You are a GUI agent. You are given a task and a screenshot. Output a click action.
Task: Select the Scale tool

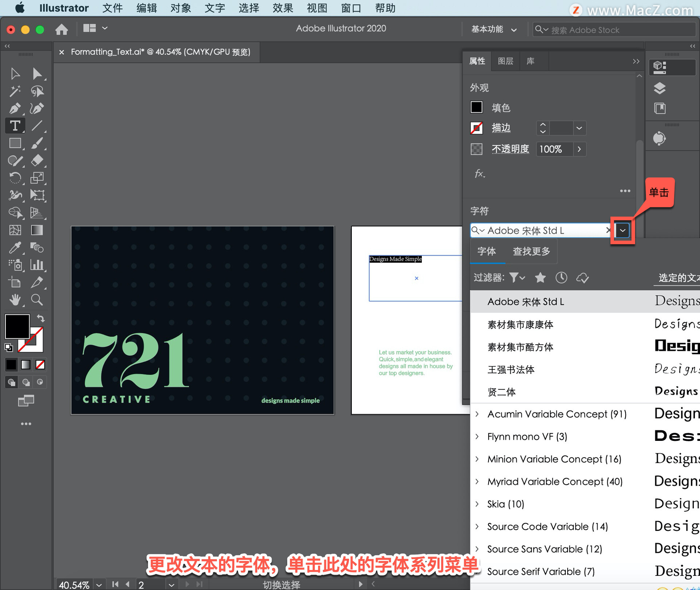[x=37, y=178]
